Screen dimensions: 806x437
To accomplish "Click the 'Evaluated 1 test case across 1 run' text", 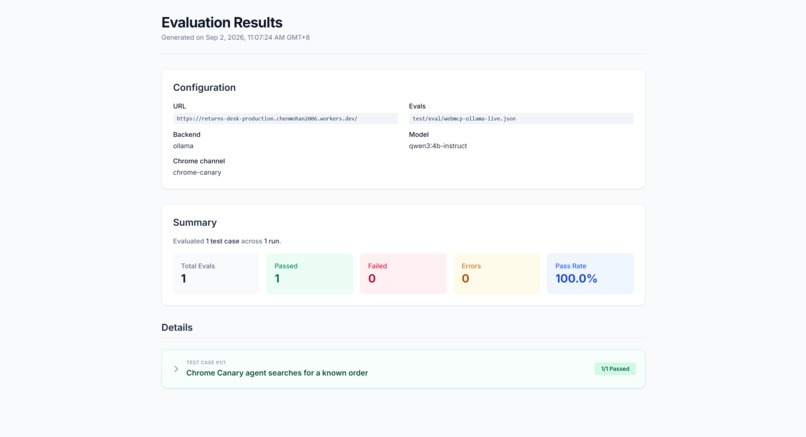I will coord(227,241).
